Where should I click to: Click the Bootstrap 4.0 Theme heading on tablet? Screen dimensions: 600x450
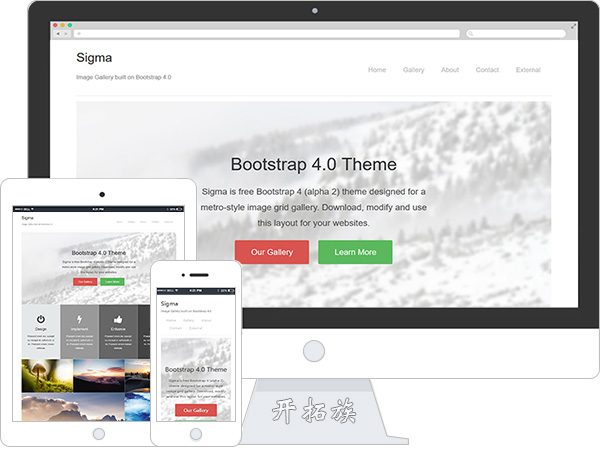click(99, 253)
